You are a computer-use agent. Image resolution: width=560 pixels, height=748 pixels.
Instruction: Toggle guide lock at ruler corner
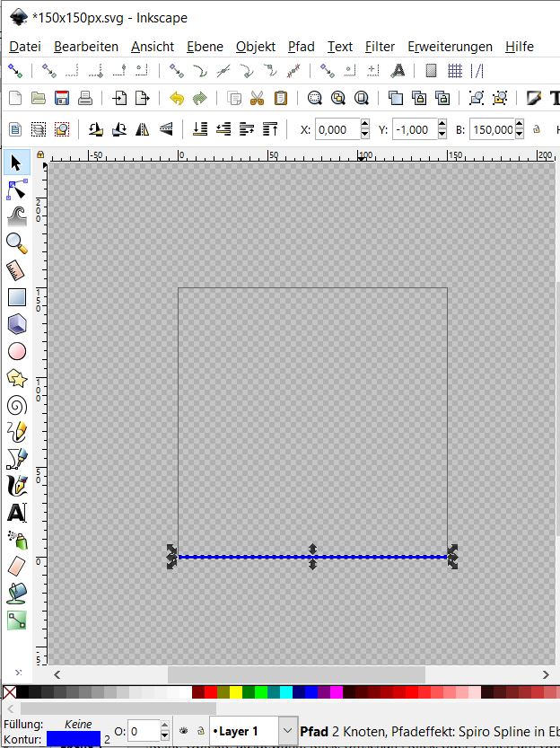point(40,154)
